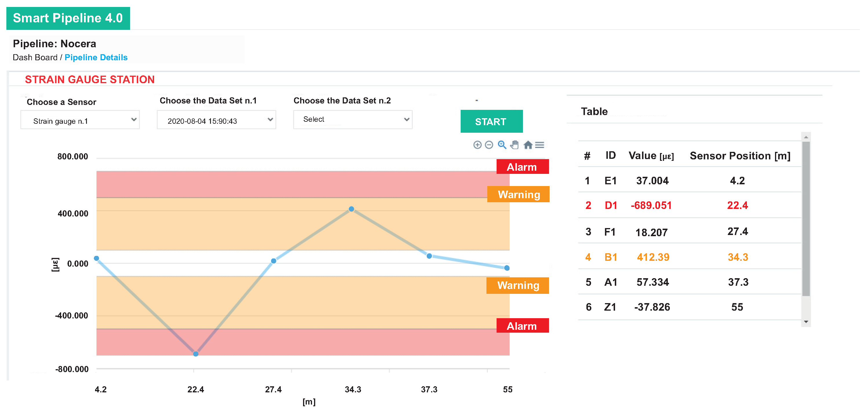
Task: Open the Choose a Sensor dropdown
Action: (x=80, y=120)
